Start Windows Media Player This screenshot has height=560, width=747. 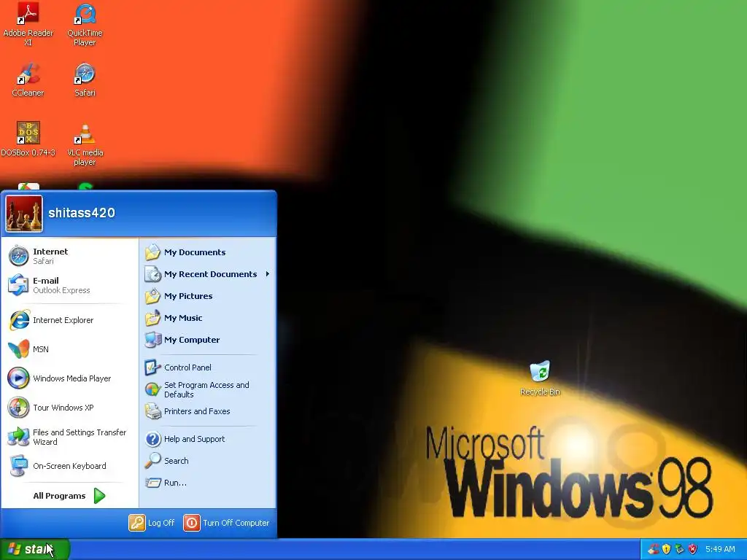tap(69, 378)
